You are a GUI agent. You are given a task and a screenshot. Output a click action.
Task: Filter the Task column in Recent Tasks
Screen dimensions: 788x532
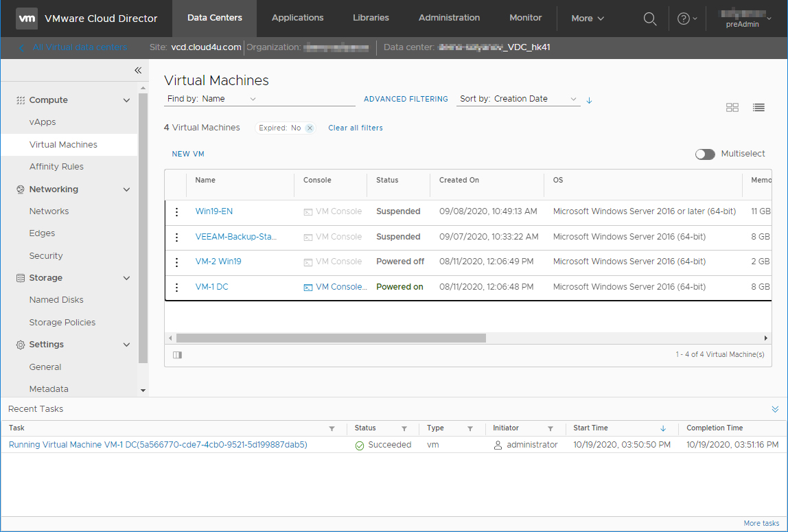(x=332, y=428)
